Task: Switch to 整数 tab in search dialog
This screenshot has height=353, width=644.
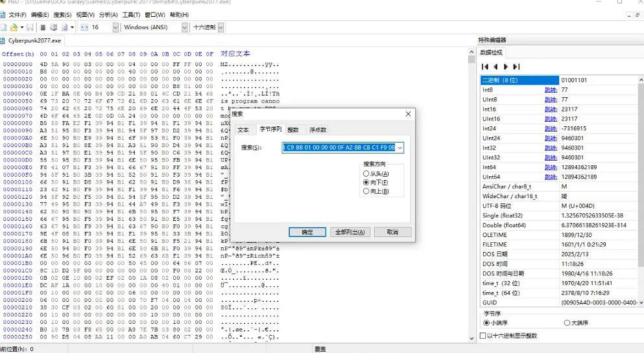Action: tap(293, 130)
